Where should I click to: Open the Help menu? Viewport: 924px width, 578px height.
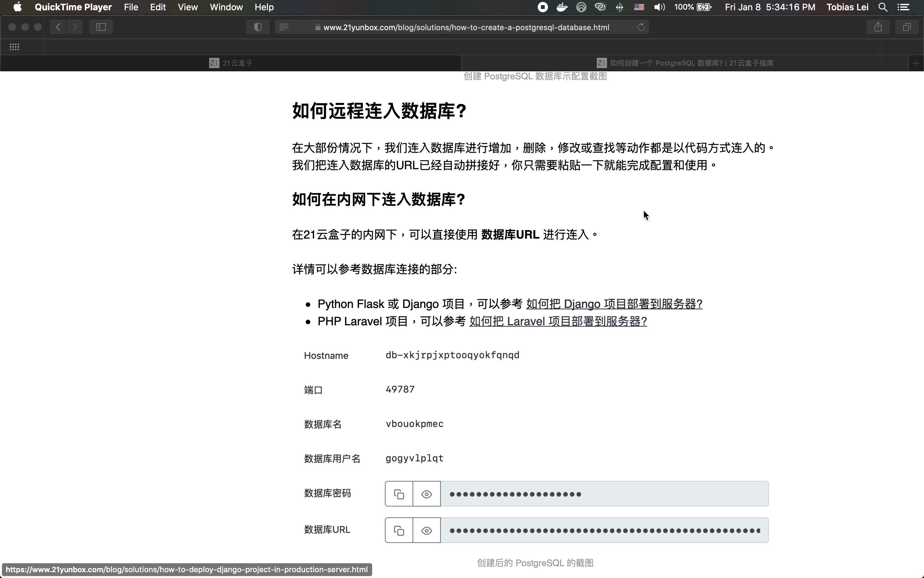click(264, 7)
